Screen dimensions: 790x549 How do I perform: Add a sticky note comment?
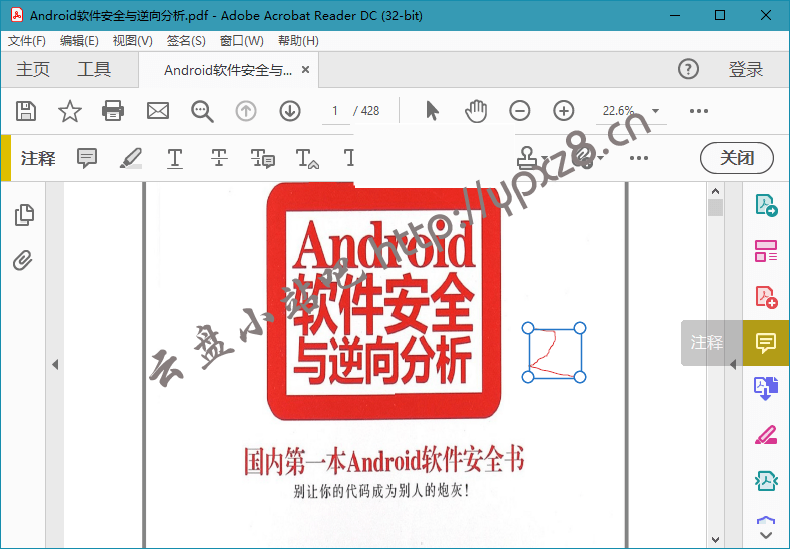click(x=87, y=158)
